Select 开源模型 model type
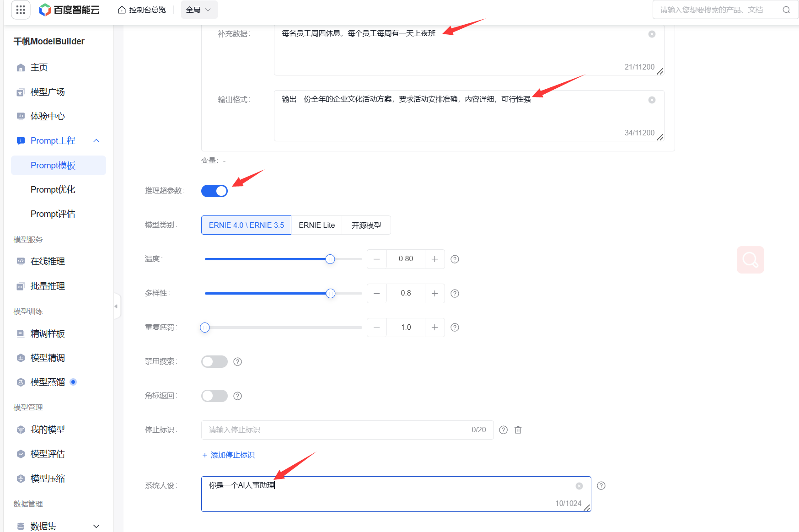This screenshot has height=532, width=799. click(366, 225)
